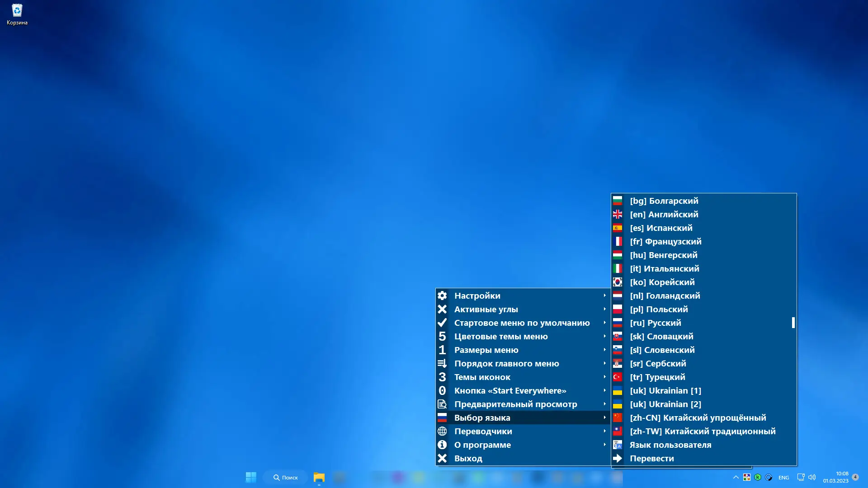The height and width of the screenshot is (488, 868).
Task: Click the Предварительный просмотр document icon
Action: 442,404
